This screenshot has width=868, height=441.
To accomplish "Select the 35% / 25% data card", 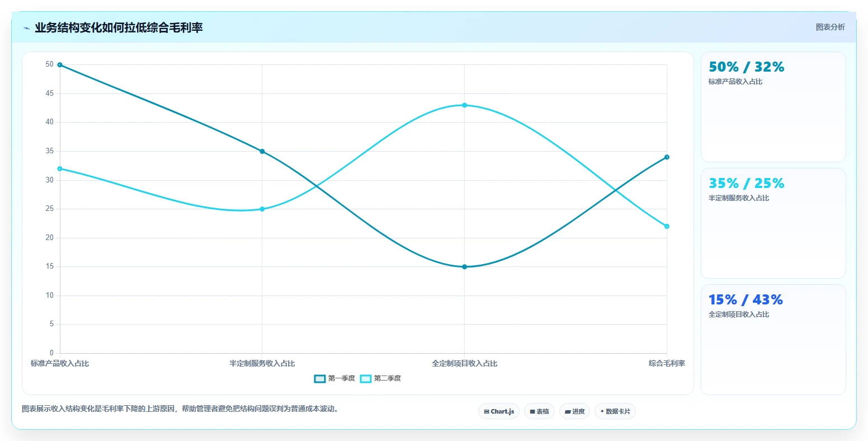I will pos(773,223).
